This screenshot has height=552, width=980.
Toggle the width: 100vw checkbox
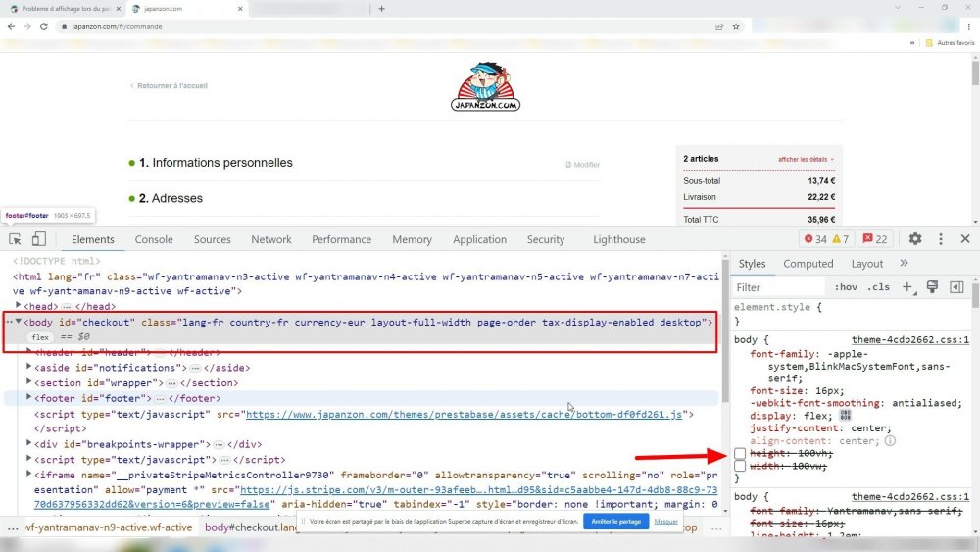(740, 466)
